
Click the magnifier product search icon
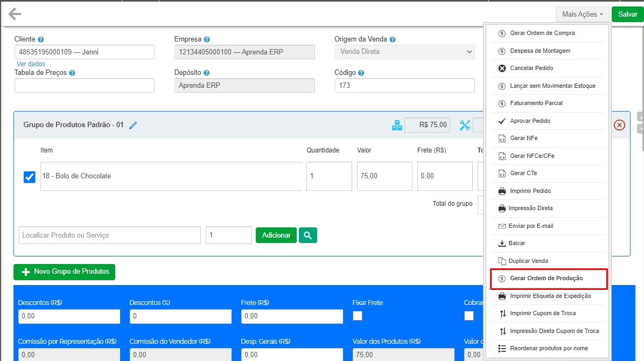click(308, 235)
